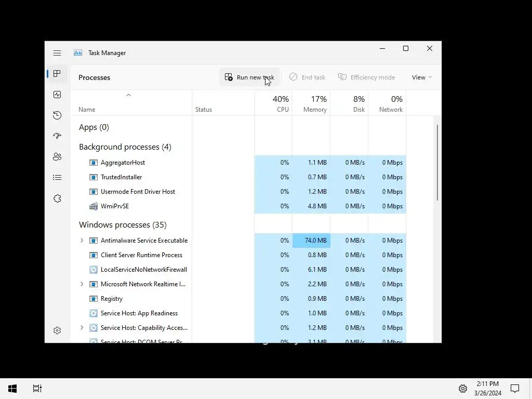The width and height of the screenshot is (532, 399).
Task: Select Client Server Runtime Process name
Action: pos(141,255)
